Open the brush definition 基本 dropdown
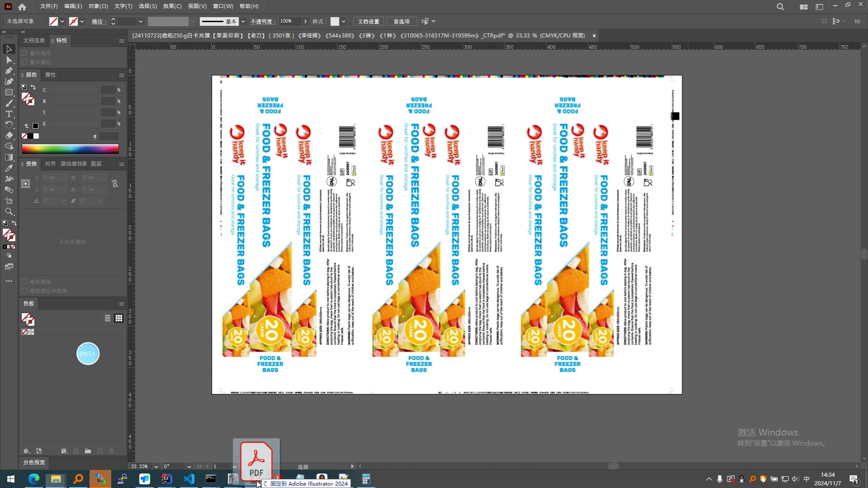 pos(243,21)
